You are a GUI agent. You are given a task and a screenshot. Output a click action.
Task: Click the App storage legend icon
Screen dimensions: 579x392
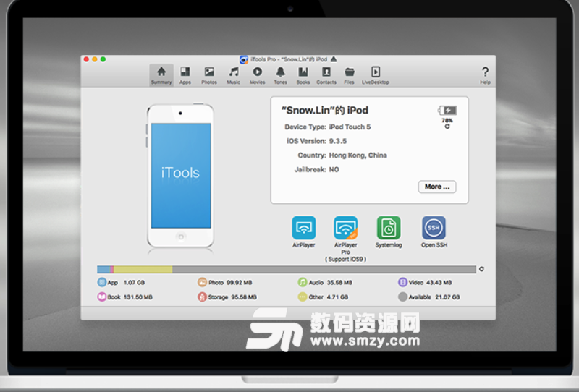[x=101, y=282]
